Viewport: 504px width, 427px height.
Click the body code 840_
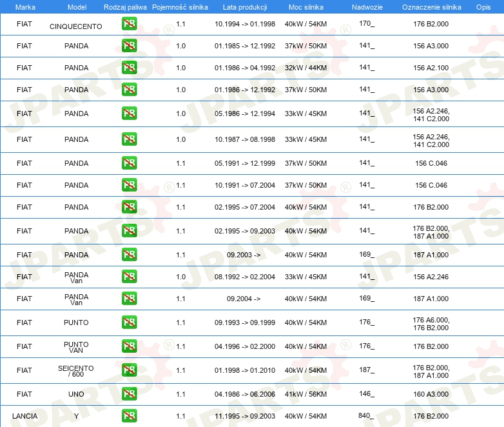coord(366,416)
